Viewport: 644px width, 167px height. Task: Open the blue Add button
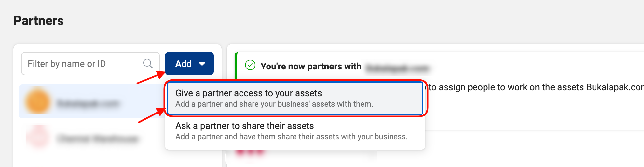click(189, 64)
